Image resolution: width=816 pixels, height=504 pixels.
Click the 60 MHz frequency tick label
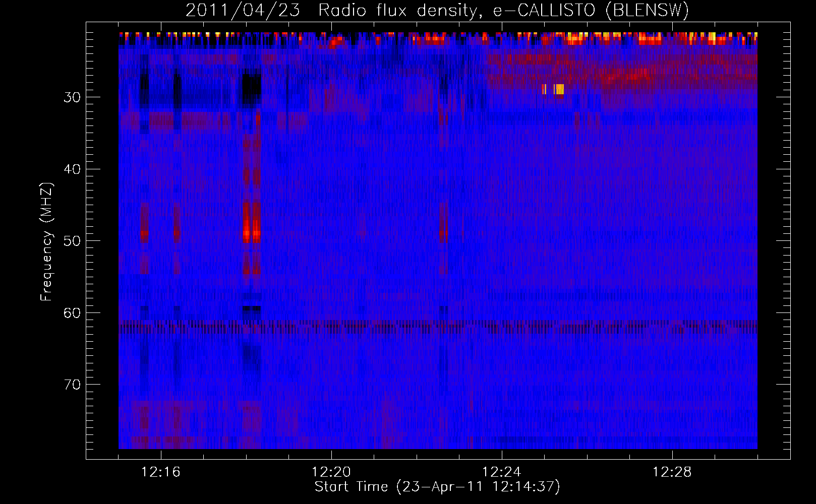click(x=72, y=313)
